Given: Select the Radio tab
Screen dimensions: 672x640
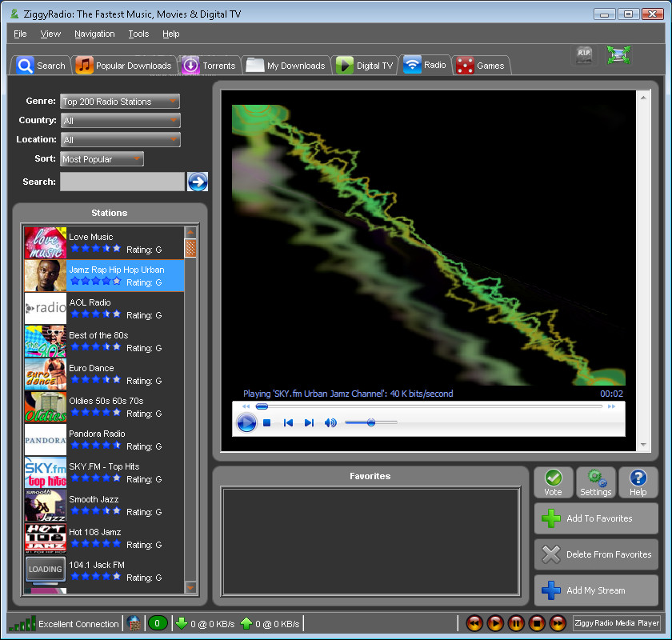Looking at the screenshot, I should (426, 65).
